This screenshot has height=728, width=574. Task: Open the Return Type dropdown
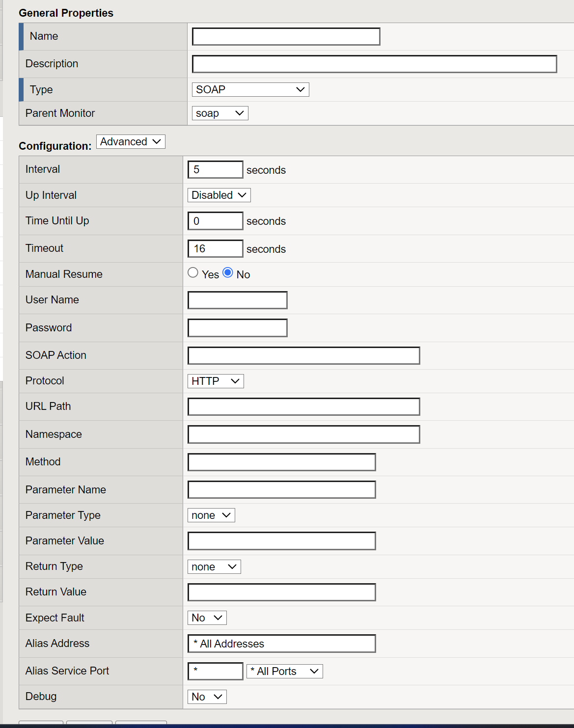tap(214, 567)
